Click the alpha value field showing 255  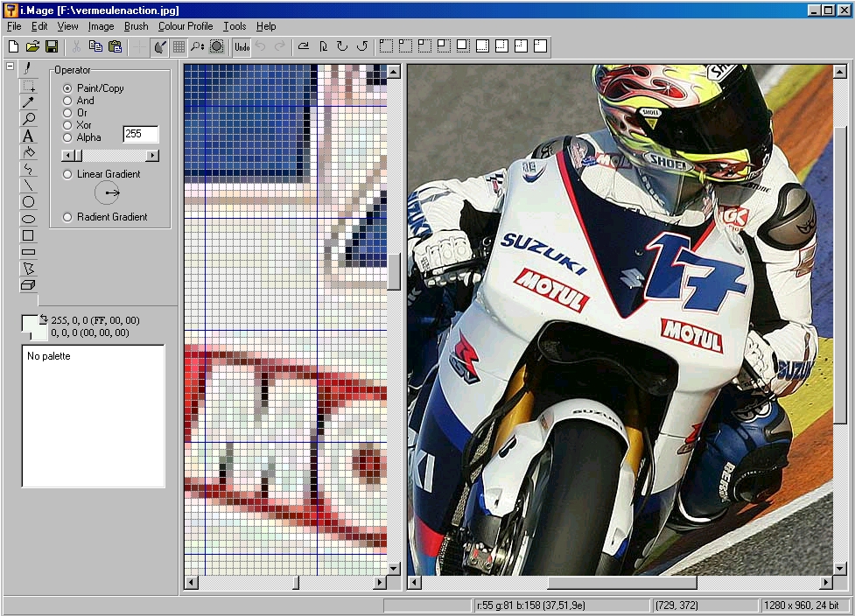point(141,134)
